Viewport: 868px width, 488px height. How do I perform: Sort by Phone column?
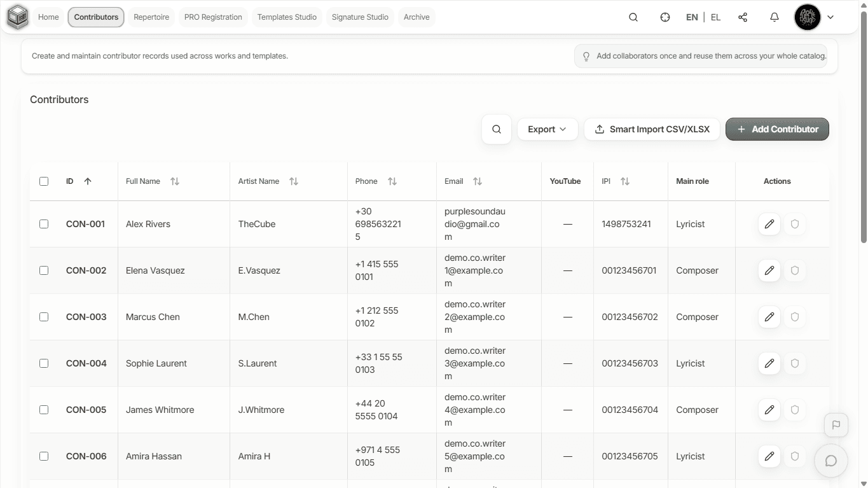(x=392, y=181)
